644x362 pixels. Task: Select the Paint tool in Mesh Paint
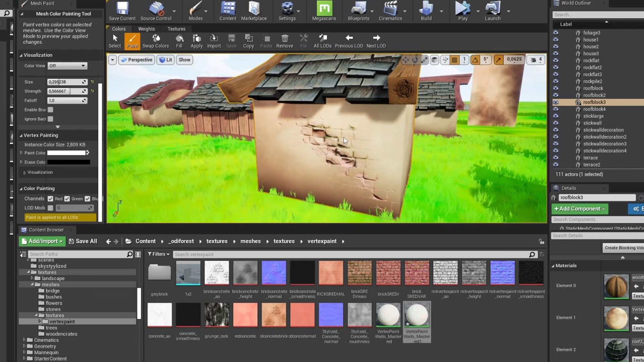132,41
